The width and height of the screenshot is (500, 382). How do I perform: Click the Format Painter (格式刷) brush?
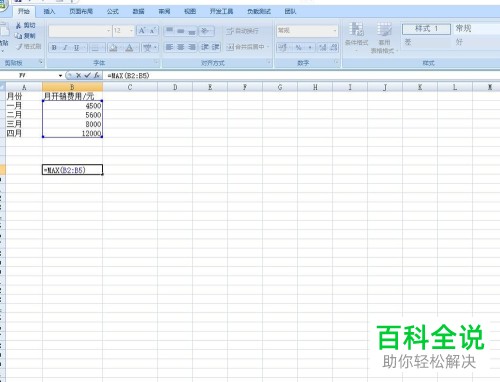click(x=29, y=46)
